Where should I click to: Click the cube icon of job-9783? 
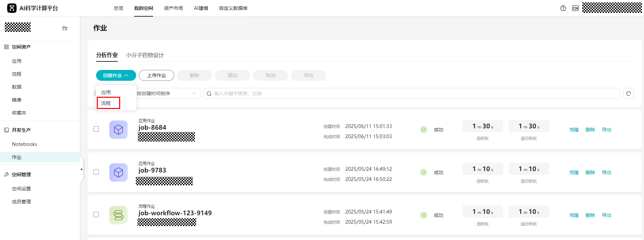pyautogui.click(x=118, y=172)
